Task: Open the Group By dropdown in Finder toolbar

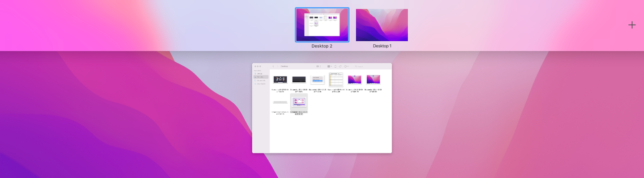Action: point(330,66)
